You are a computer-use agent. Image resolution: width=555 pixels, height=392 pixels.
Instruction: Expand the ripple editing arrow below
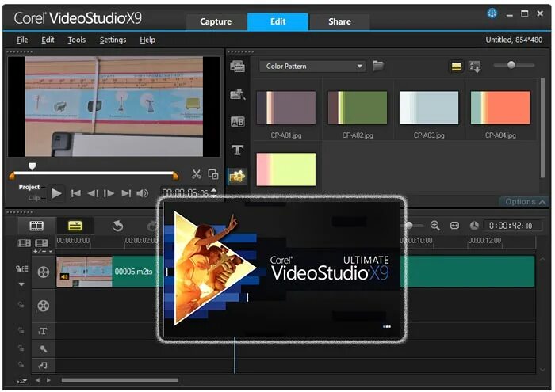(21, 284)
